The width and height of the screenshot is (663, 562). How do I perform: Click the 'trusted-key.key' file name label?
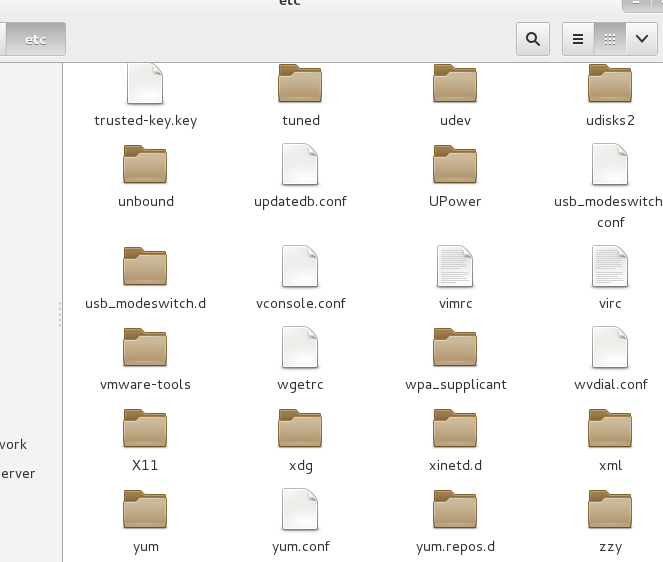click(x=145, y=121)
